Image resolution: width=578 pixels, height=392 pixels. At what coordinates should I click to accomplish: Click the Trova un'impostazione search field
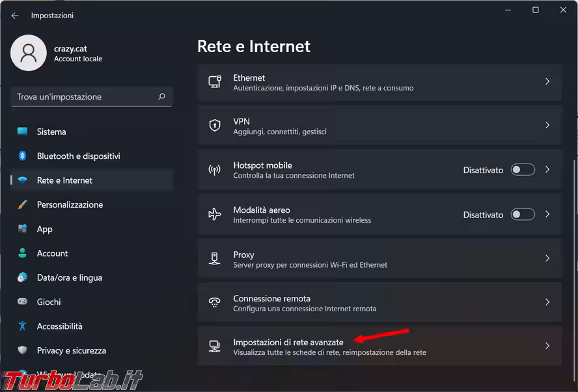point(85,96)
